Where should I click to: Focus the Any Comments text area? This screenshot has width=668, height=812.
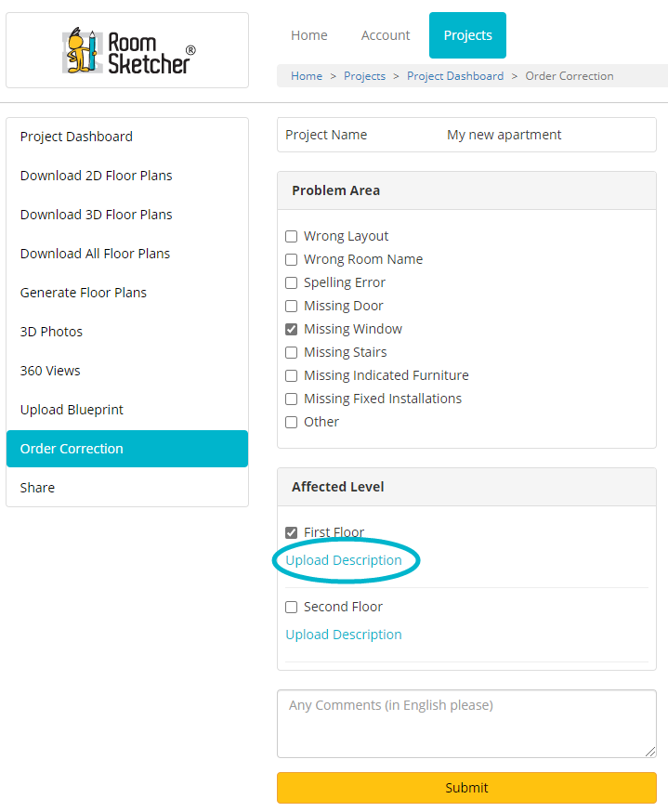pyautogui.click(x=466, y=724)
